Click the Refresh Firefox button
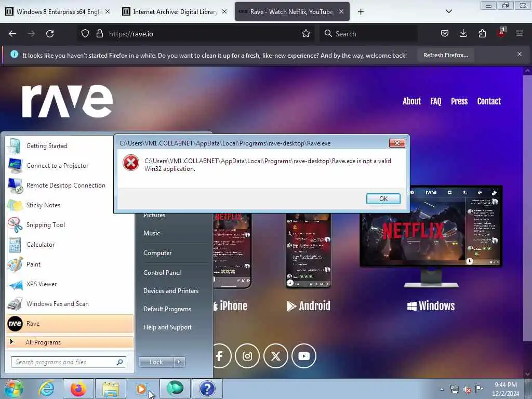This screenshot has height=399, width=532. (x=445, y=55)
